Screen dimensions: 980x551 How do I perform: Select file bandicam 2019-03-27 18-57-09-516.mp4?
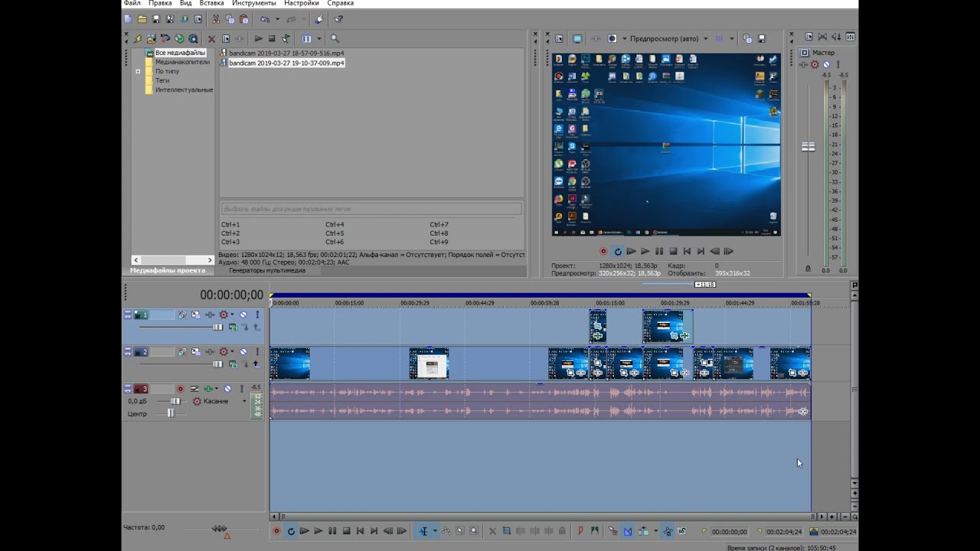click(x=286, y=54)
